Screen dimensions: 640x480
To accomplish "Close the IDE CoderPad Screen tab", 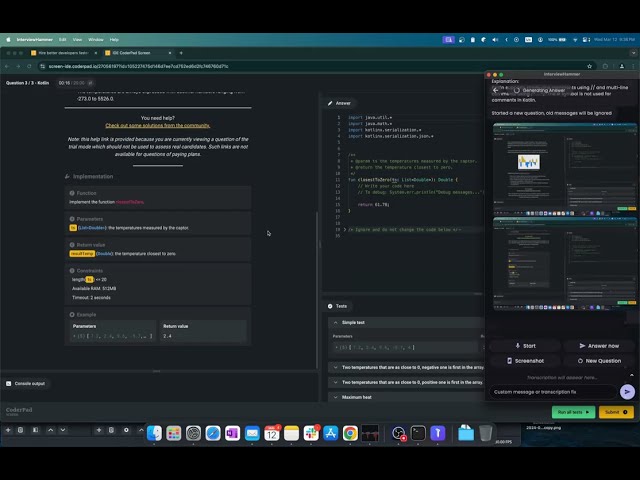I will pos(170,53).
